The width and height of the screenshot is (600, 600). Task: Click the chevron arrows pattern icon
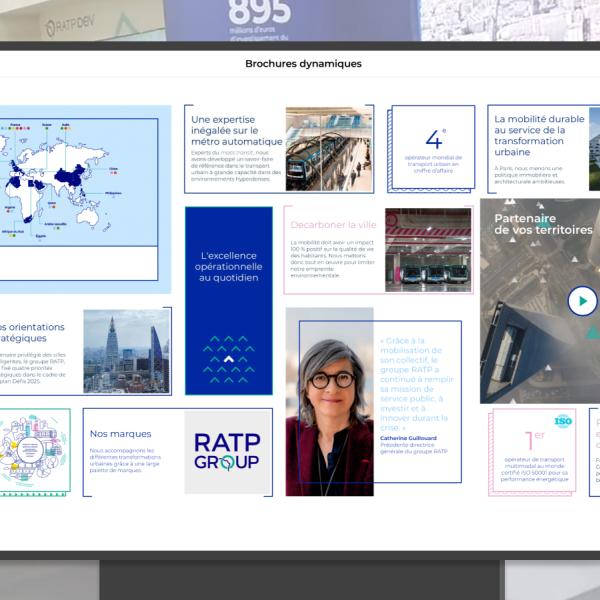[x=229, y=359]
